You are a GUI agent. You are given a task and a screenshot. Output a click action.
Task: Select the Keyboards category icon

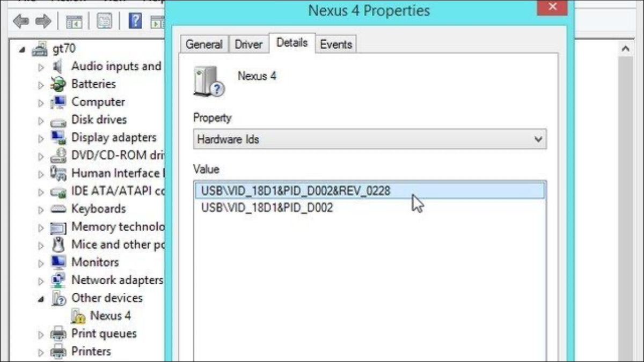pyautogui.click(x=57, y=209)
